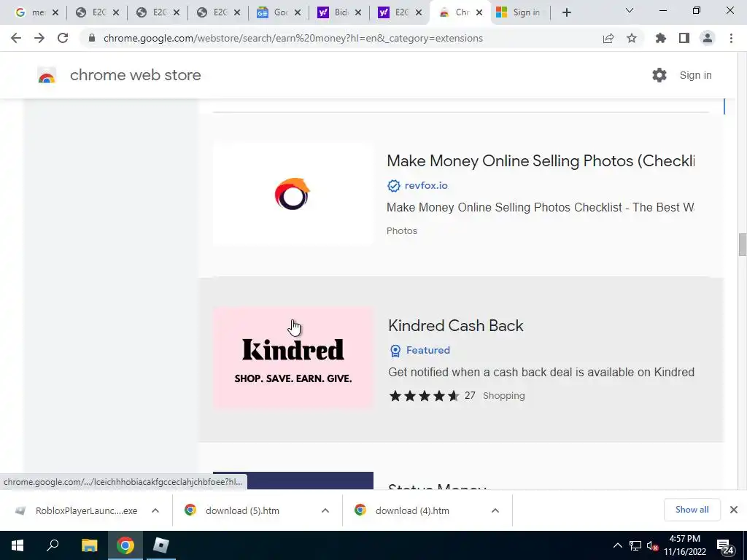This screenshot has height=560, width=747.
Task: Click the muted volume tray icon
Action: [x=652, y=545]
